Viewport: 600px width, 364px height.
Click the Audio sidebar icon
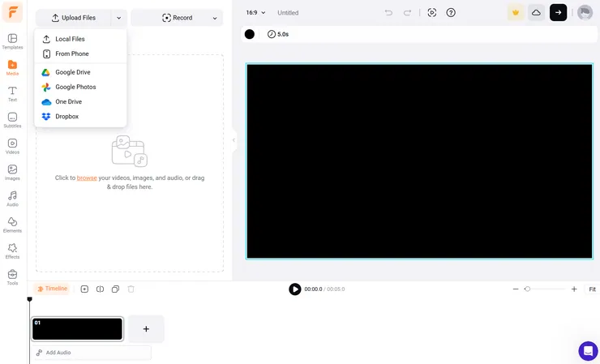12,199
